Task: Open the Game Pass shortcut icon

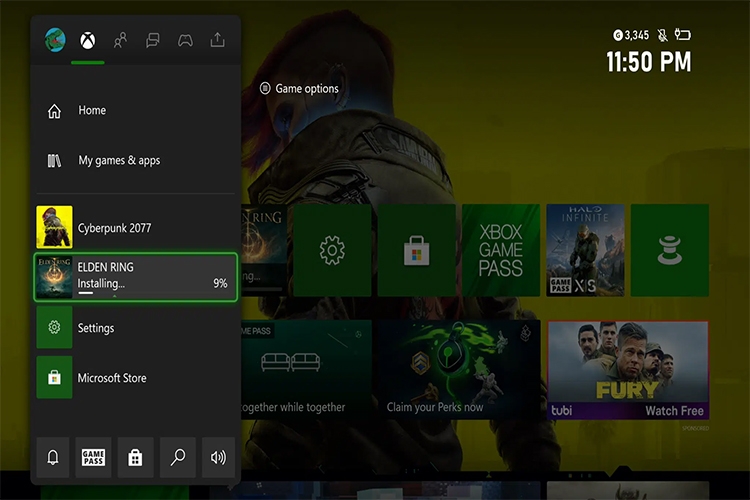Action: coord(93,457)
